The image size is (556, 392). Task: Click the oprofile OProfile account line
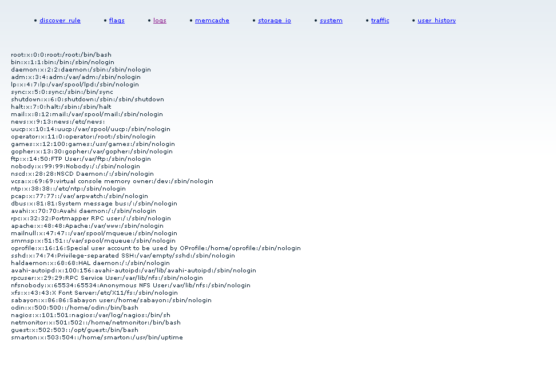156,248
